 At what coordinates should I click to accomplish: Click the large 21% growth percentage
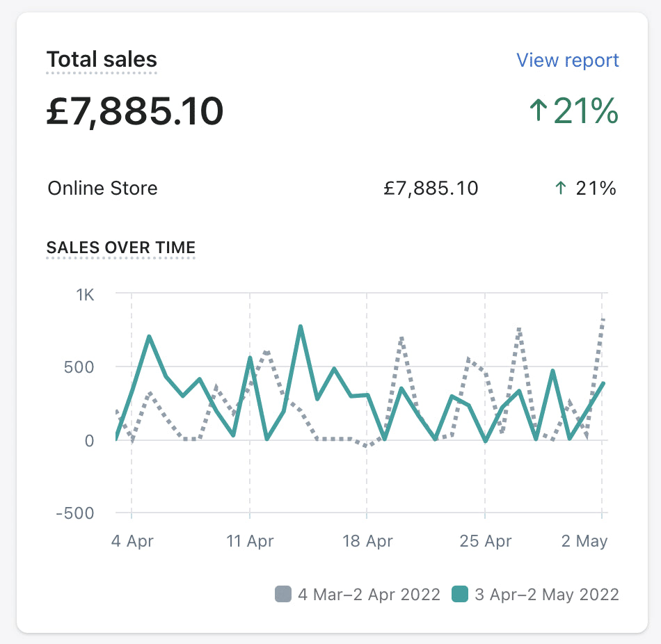pos(585,111)
